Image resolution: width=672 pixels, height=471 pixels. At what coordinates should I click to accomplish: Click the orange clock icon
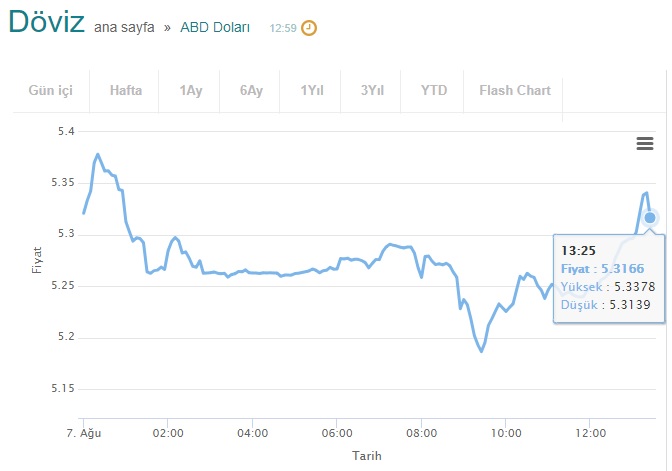(x=309, y=28)
